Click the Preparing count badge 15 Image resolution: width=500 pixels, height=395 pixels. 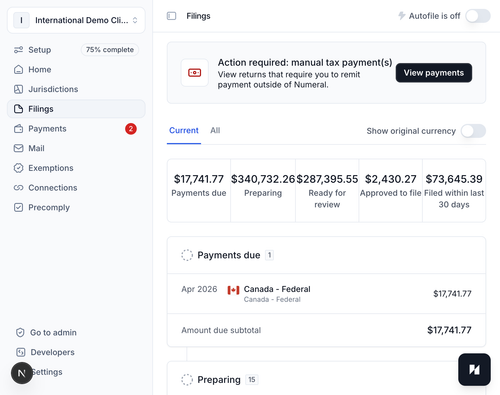[x=252, y=380]
